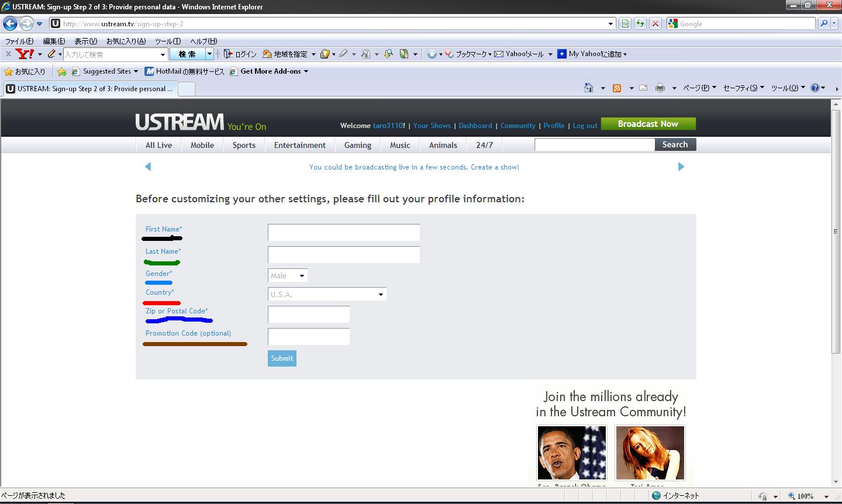The height and width of the screenshot is (504, 842).
Task: Click the Zip or Postal Code input field
Action: pos(309,314)
